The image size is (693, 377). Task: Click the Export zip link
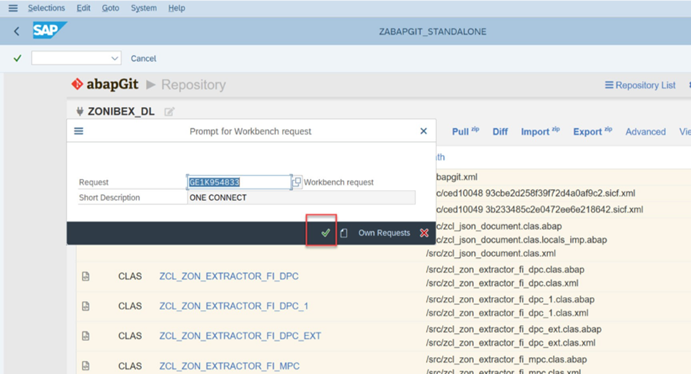(x=592, y=131)
